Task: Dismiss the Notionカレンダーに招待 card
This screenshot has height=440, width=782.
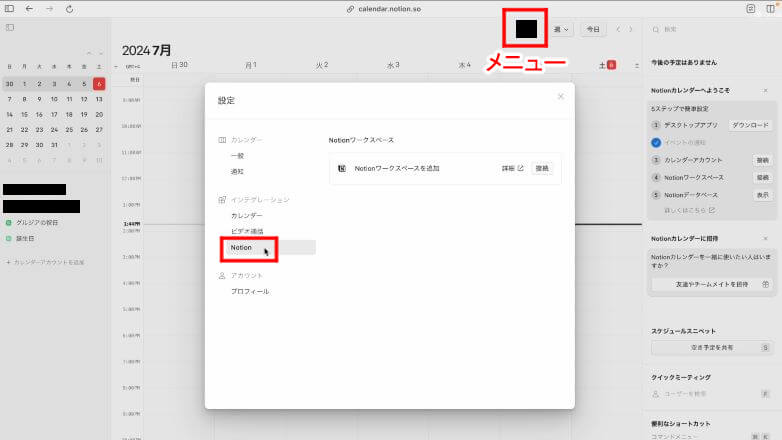Action: point(766,238)
